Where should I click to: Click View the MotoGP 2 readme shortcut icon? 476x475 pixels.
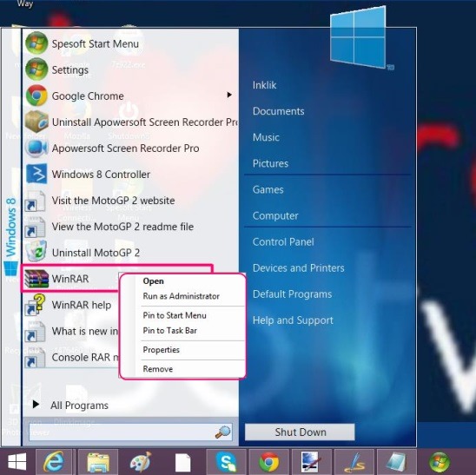(x=36, y=227)
